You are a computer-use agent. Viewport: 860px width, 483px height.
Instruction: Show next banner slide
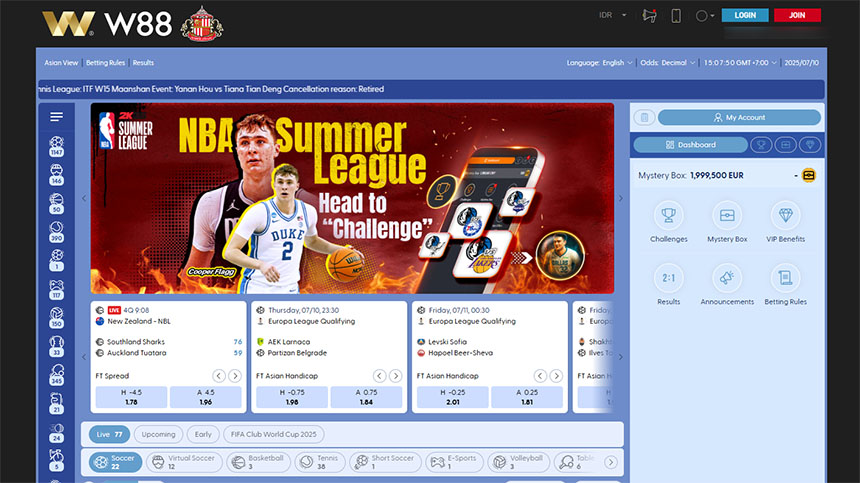(x=621, y=198)
